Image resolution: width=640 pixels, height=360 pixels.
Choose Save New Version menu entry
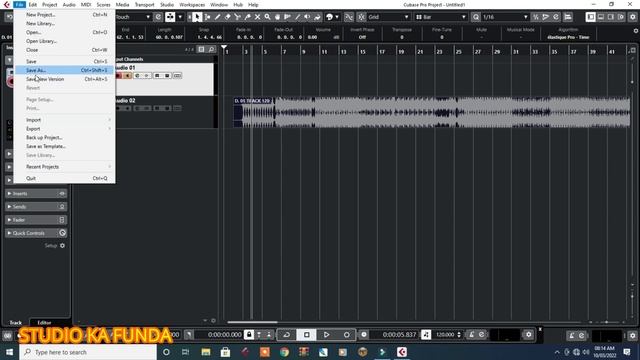64,79
